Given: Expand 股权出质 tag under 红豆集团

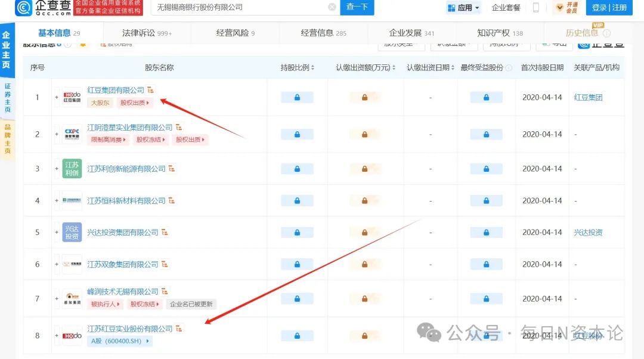Looking at the screenshot, I should point(135,103).
